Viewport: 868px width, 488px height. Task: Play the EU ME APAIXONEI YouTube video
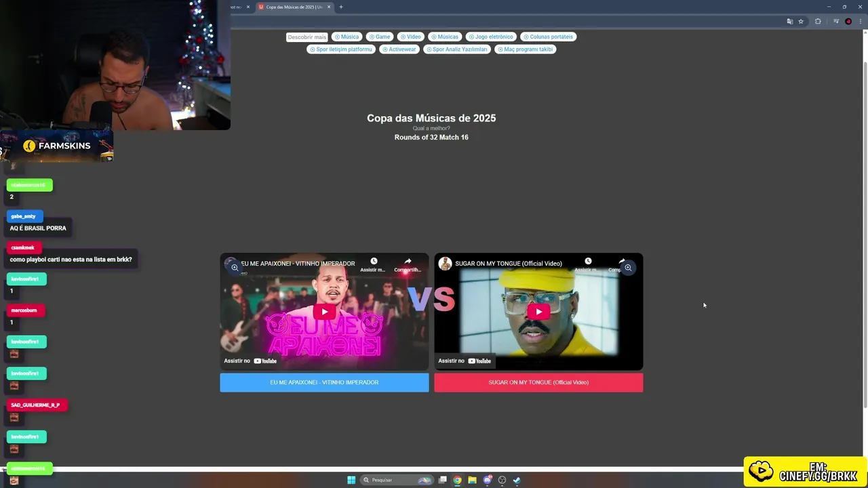pyautogui.click(x=324, y=312)
